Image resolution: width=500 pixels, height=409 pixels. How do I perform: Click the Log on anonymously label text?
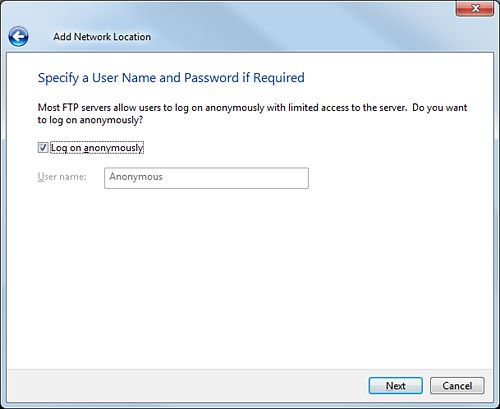[x=97, y=148]
